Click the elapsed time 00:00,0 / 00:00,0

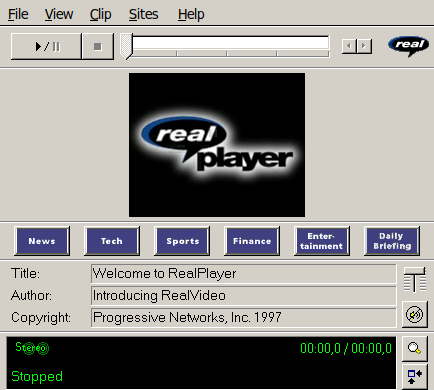[346, 348]
